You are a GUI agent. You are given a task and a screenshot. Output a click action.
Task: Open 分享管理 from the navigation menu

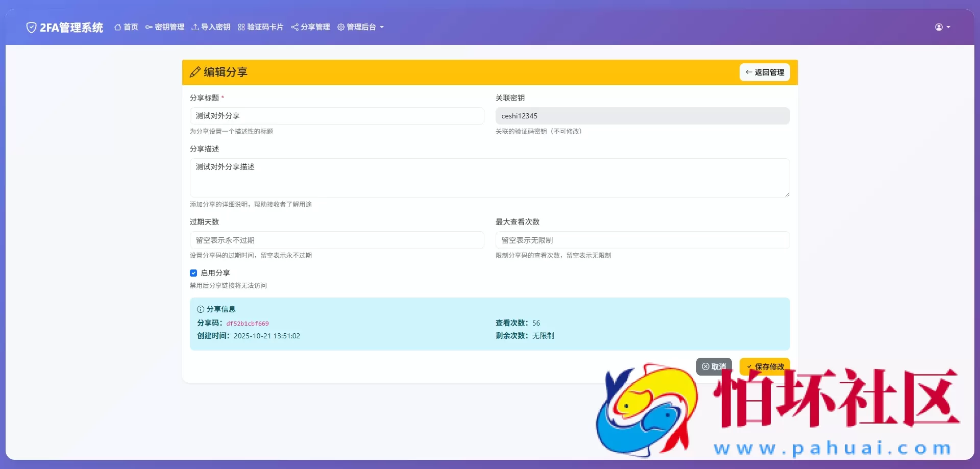coord(310,27)
